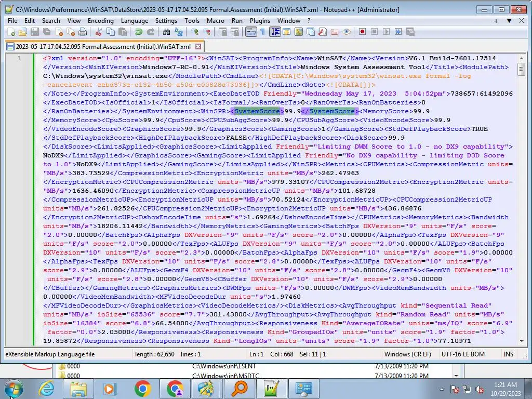Click the Zoom In magnifier icon
Image resolution: width=532 pixels, height=399 pixels.
click(194, 32)
